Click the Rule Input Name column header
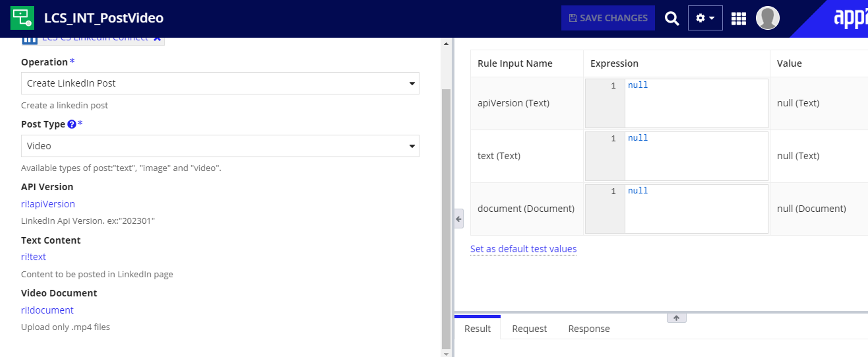This screenshot has height=357, width=868. tap(515, 63)
